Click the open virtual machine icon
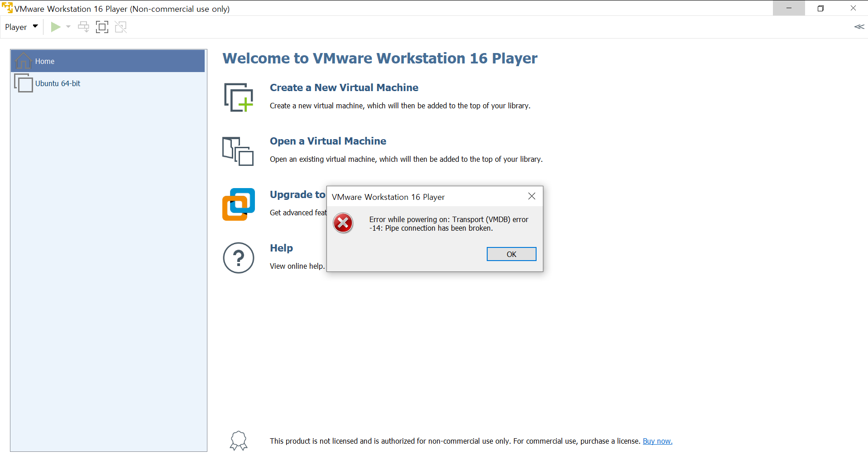868x460 pixels. click(238, 151)
